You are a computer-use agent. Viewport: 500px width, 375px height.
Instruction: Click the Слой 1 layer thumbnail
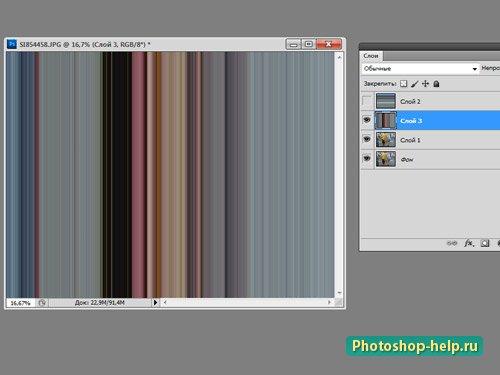(386, 139)
